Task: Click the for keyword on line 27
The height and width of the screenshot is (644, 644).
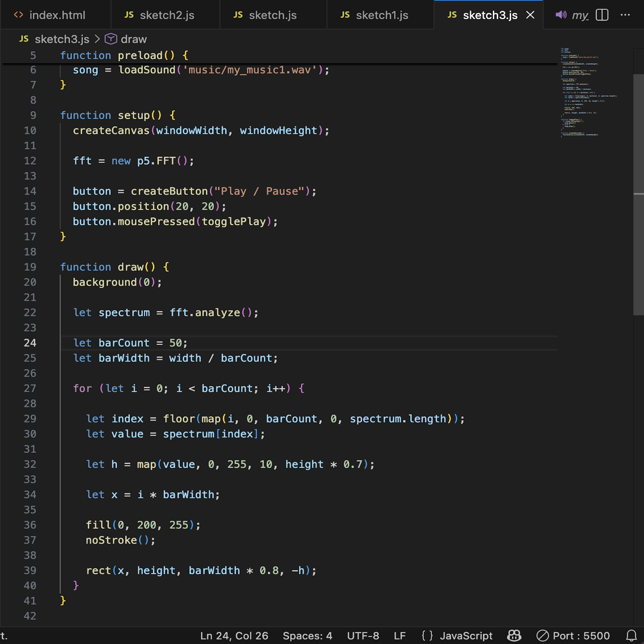Action: [x=82, y=389]
